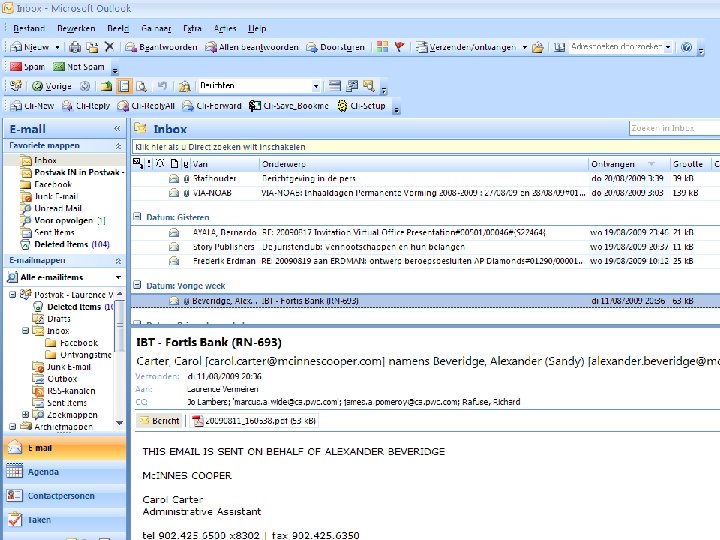The image size is (720, 540).
Task: Switch to Taken pane
Action: pyautogui.click(x=64, y=520)
